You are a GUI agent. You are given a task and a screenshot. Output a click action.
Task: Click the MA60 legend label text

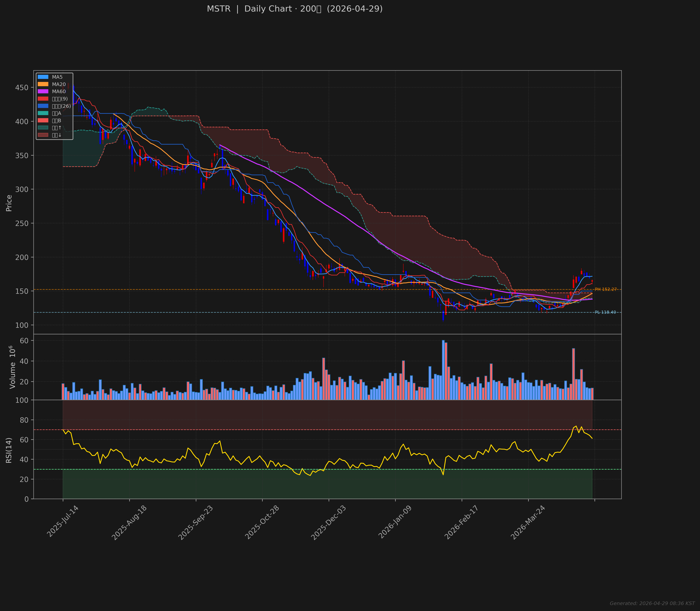point(59,91)
